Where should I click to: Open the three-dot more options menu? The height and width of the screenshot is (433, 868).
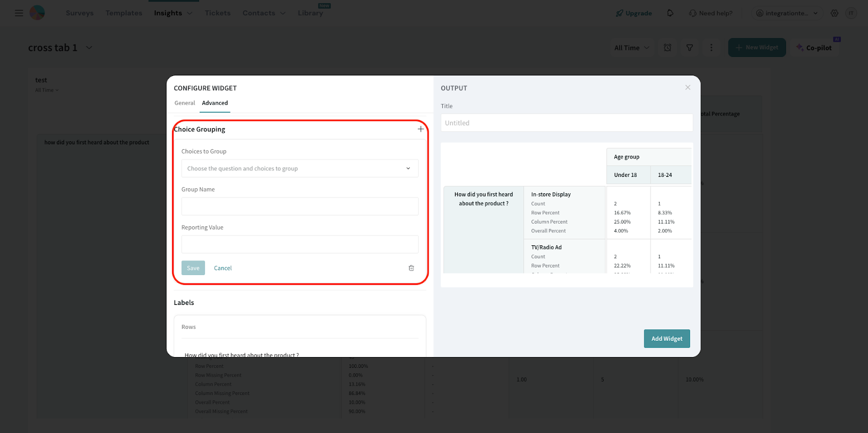tap(711, 48)
